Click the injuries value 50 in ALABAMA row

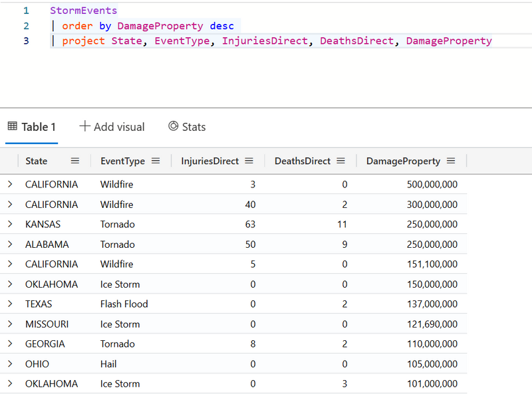tap(250, 244)
